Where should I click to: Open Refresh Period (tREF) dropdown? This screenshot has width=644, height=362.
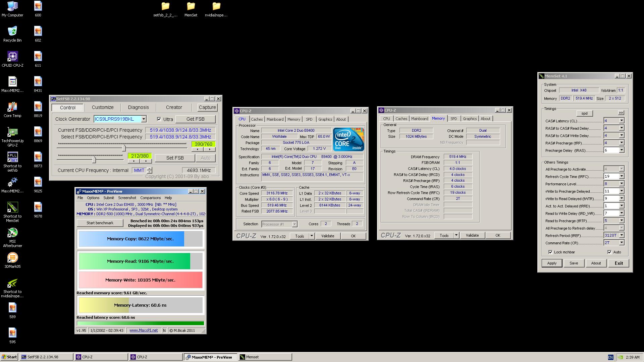(622, 235)
